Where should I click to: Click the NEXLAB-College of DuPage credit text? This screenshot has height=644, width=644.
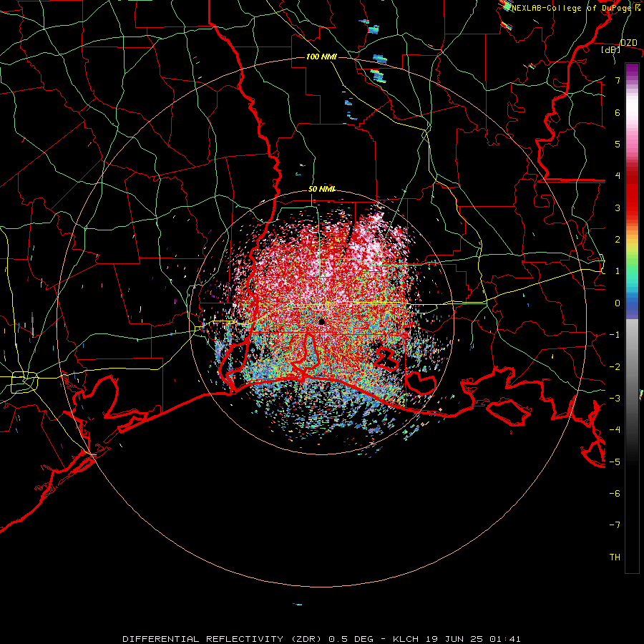(x=575, y=8)
